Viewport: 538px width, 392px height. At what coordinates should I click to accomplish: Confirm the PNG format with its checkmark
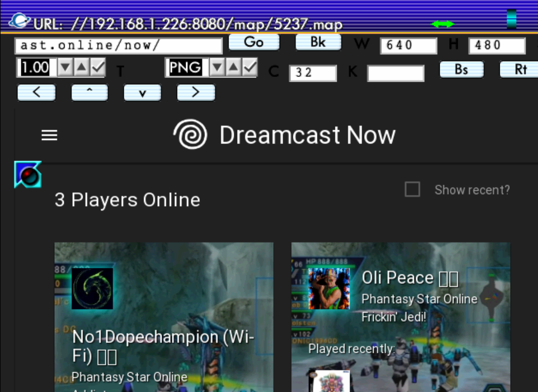point(249,67)
